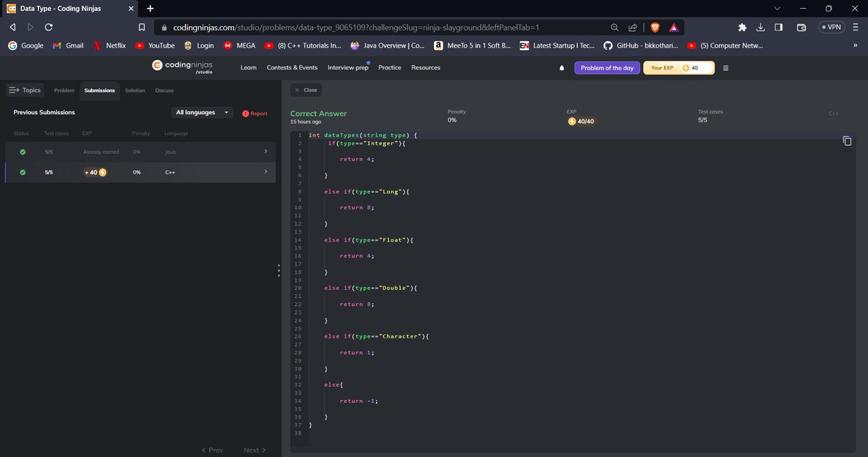This screenshot has width=868, height=457.
Task: Open the Brave Rewards triangle icon
Action: [x=673, y=27]
